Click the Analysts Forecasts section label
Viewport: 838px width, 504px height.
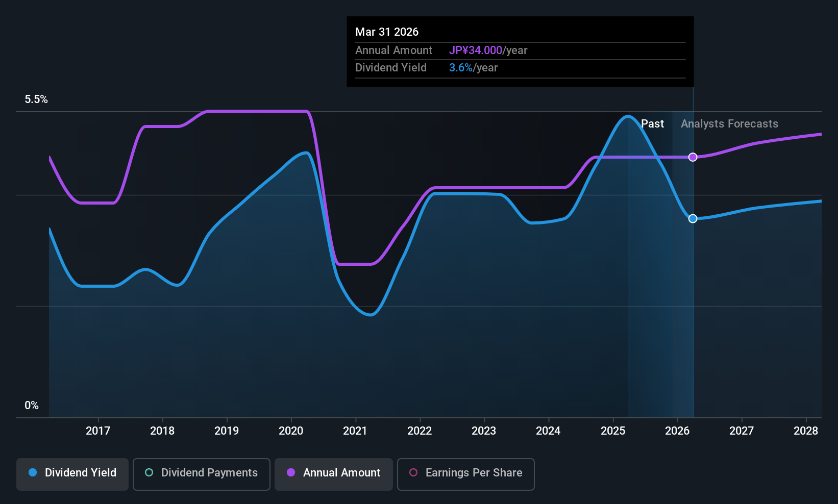[x=729, y=124]
